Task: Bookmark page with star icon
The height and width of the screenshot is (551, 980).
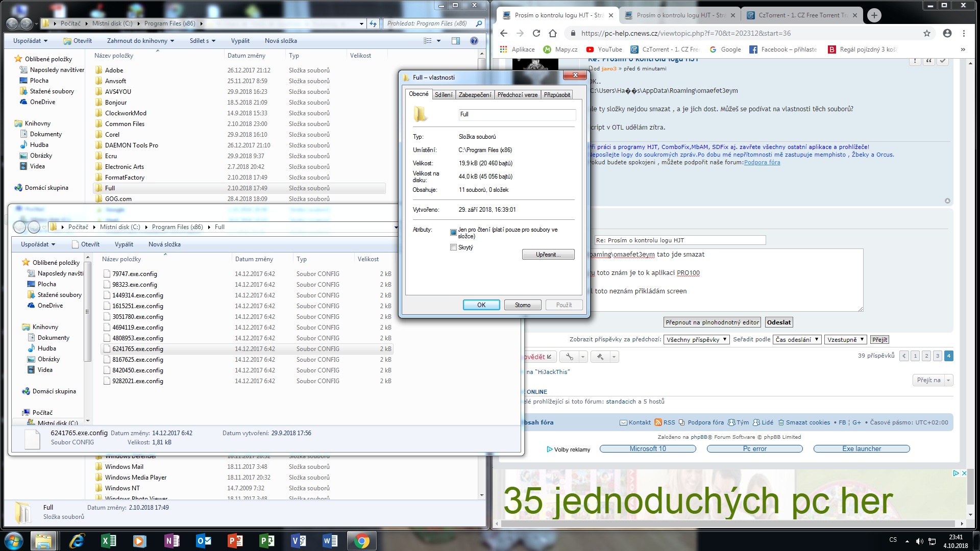Action: (926, 33)
